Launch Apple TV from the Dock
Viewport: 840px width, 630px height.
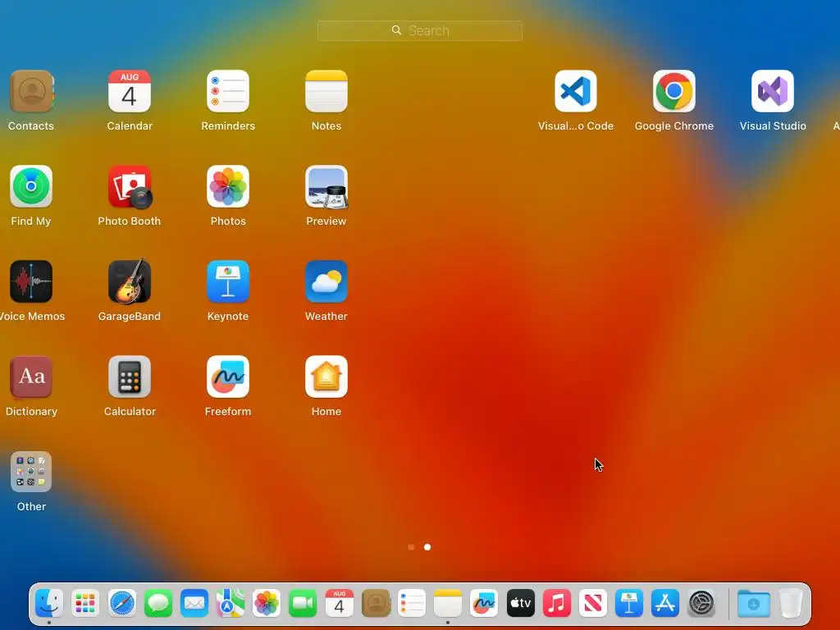pos(521,604)
